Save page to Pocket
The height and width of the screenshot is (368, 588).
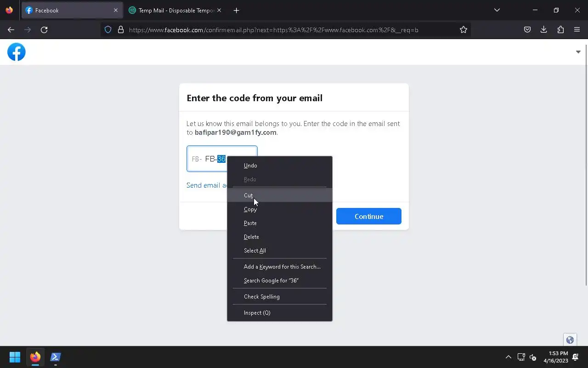click(x=527, y=30)
